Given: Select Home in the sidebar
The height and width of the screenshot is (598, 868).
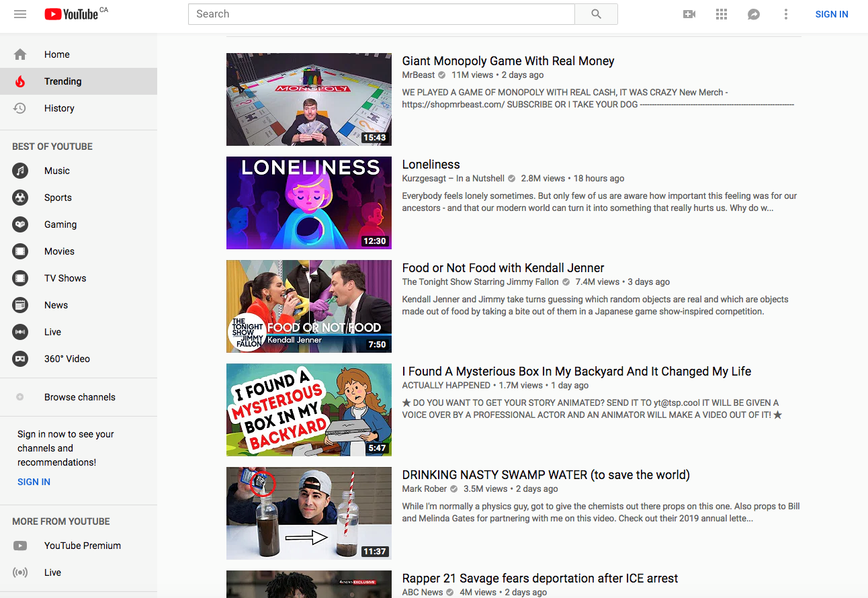Looking at the screenshot, I should pyautogui.click(x=79, y=54).
